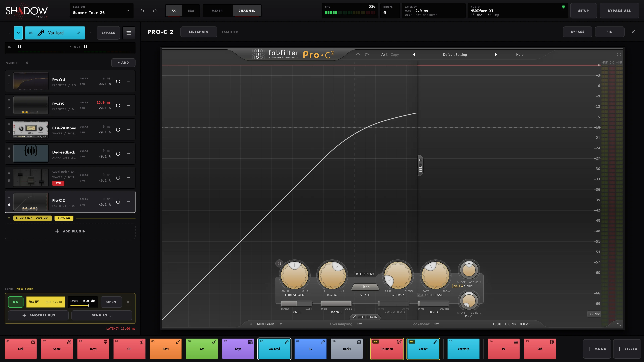Click the BYPASS ALL button
The width and height of the screenshot is (644, 362).
point(619,11)
